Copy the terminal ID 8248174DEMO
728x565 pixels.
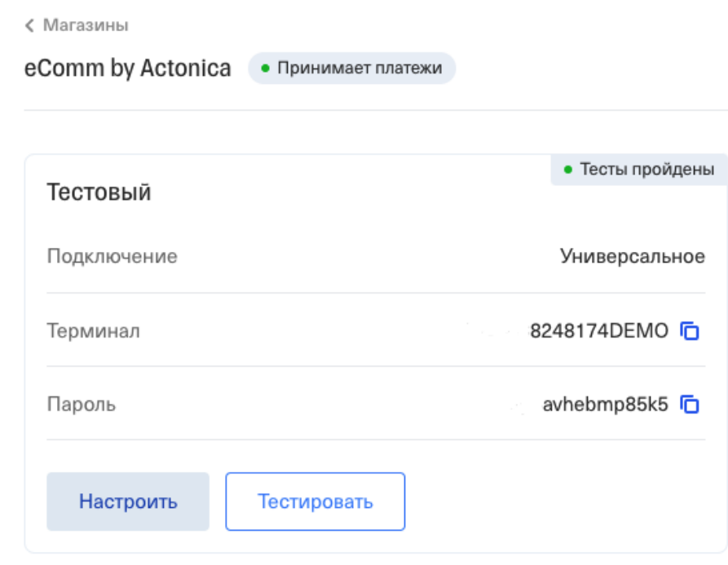click(x=690, y=331)
